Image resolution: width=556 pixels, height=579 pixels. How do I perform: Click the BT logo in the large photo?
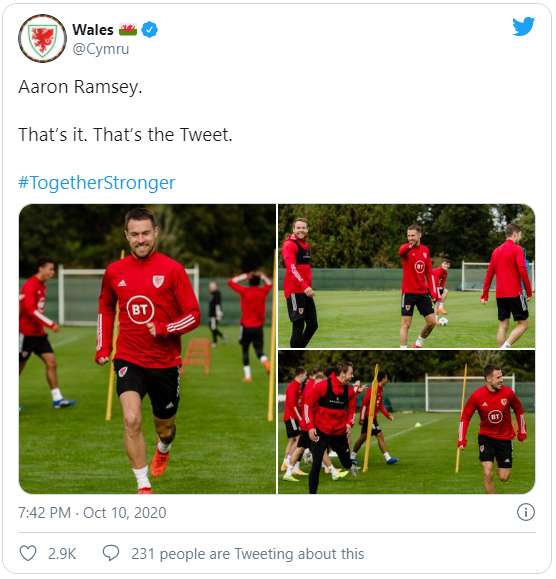pyautogui.click(x=140, y=309)
